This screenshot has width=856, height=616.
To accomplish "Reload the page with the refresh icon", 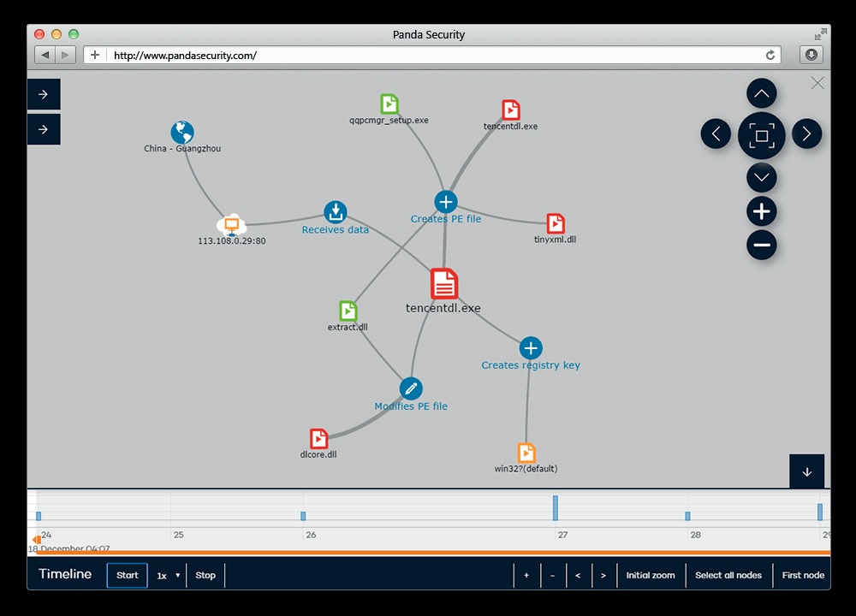I will pos(770,55).
